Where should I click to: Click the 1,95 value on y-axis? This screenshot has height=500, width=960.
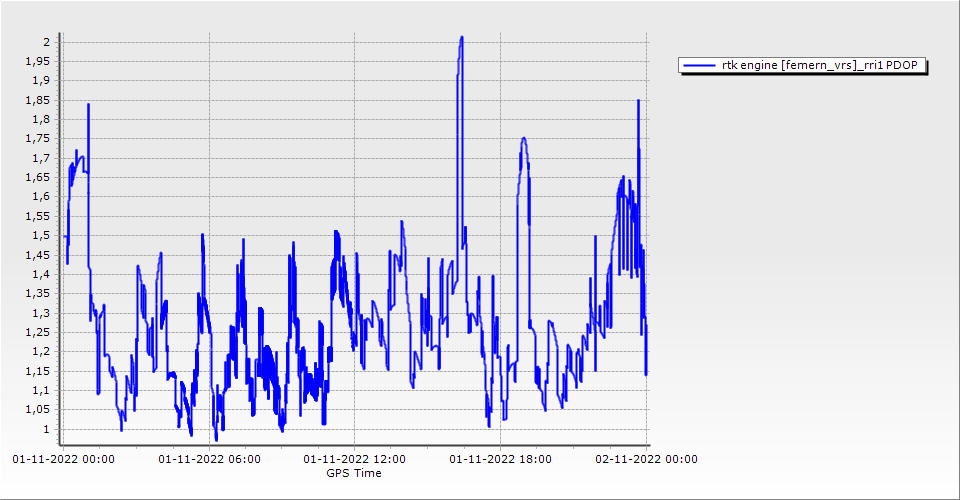[37, 61]
